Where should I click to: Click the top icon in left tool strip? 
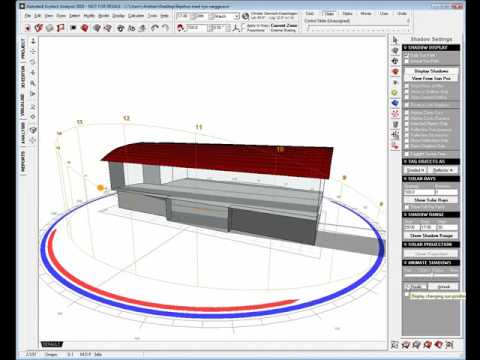point(33,41)
